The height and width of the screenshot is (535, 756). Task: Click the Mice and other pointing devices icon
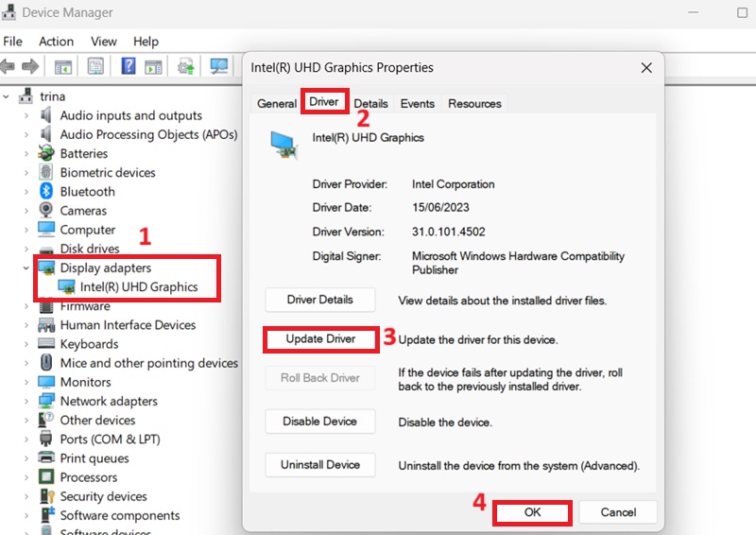[46, 362]
